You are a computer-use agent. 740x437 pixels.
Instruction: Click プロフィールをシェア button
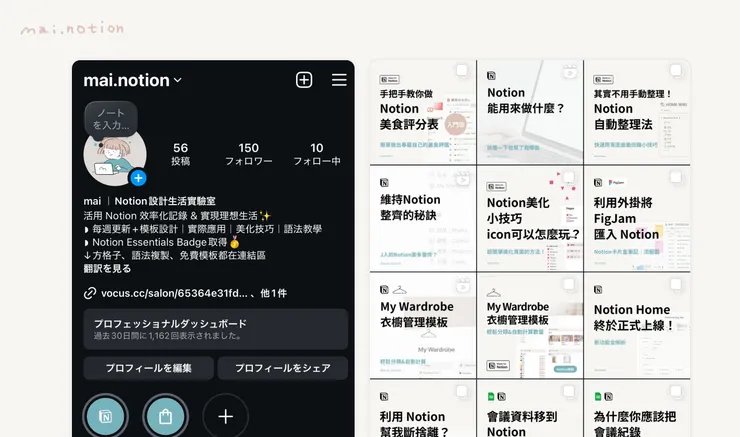tap(283, 368)
